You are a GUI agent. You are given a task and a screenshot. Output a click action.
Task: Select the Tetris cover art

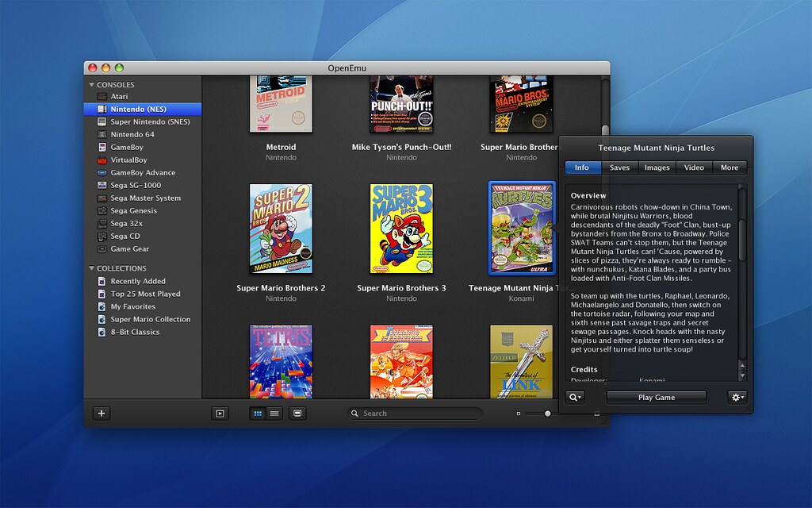(282, 361)
